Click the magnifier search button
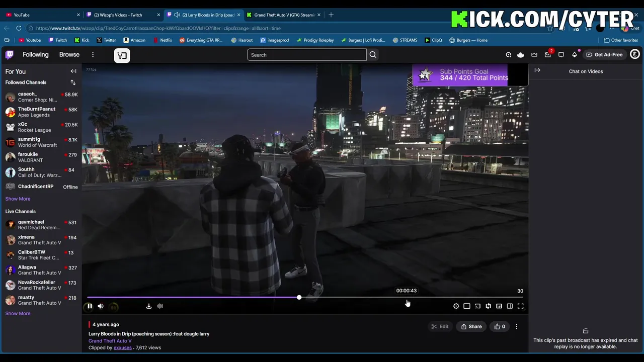The width and height of the screenshot is (644, 362). 373,55
